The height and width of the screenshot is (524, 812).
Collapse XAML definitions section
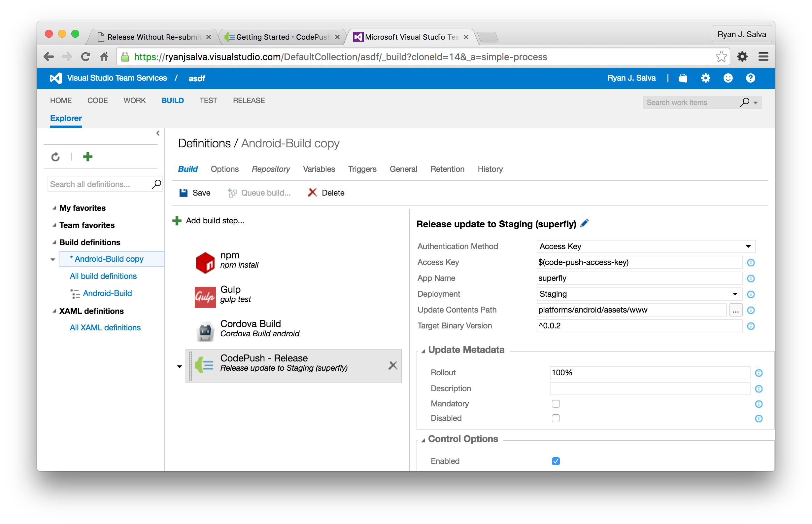point(54,311)
